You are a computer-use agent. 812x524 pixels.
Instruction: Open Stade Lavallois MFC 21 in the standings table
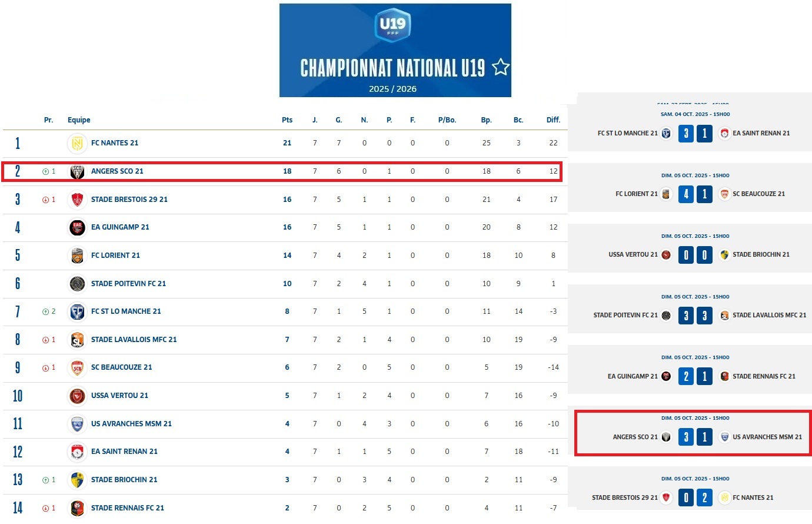tap(134, 340)
